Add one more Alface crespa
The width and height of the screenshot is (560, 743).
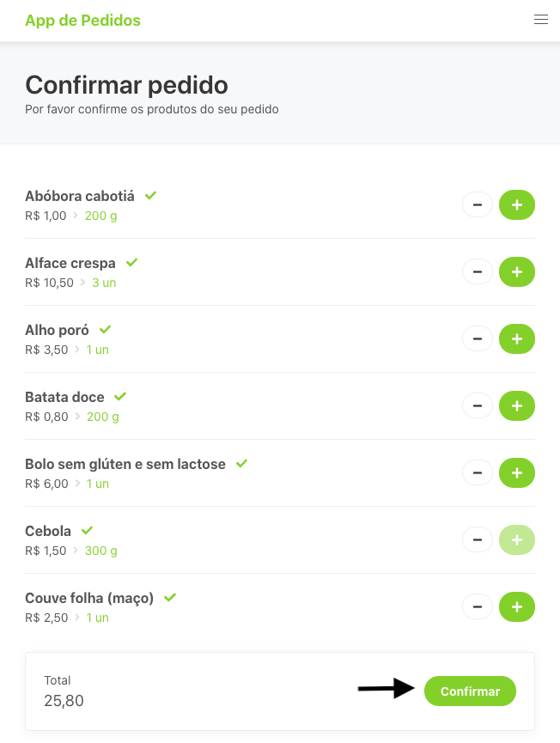516,272
